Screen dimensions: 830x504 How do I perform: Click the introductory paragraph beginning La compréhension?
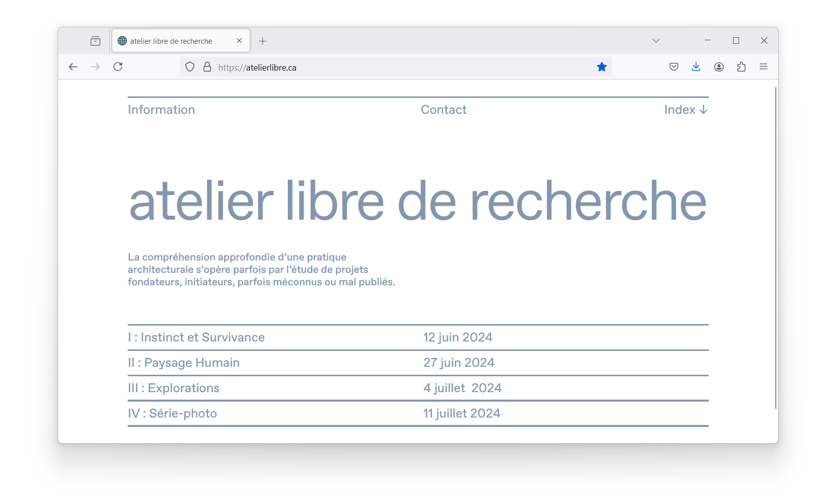tap(261, 269)
